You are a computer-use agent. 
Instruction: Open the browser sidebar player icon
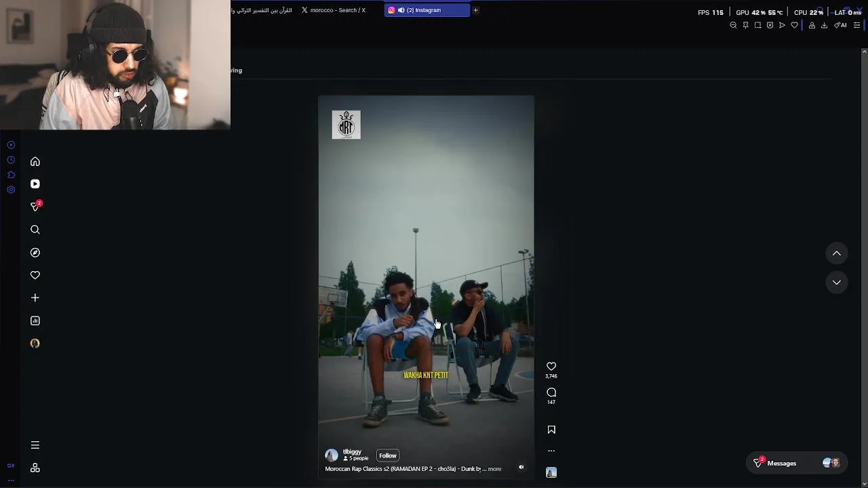pyautogui.click(x=11, y=145)
